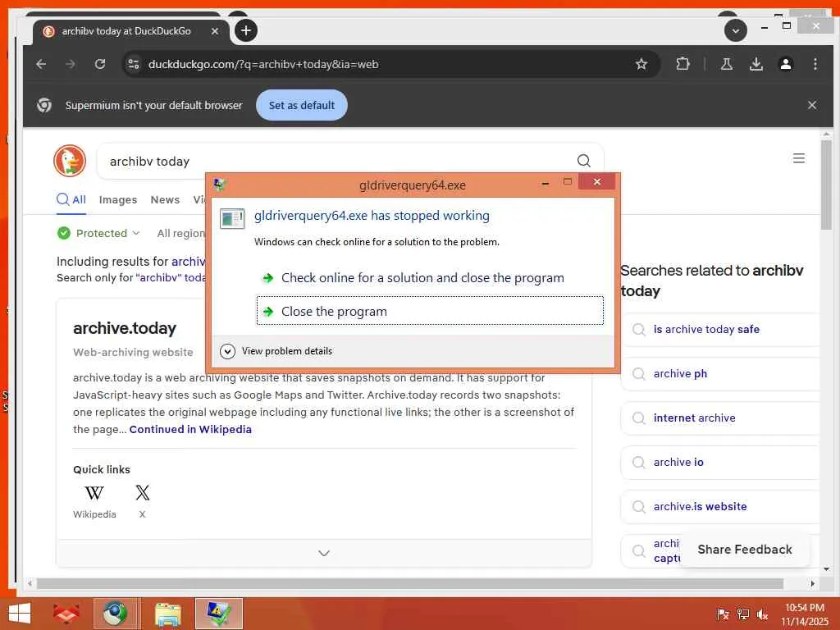Close the gldriverquery64.exe error dialog

pos(597,182)
